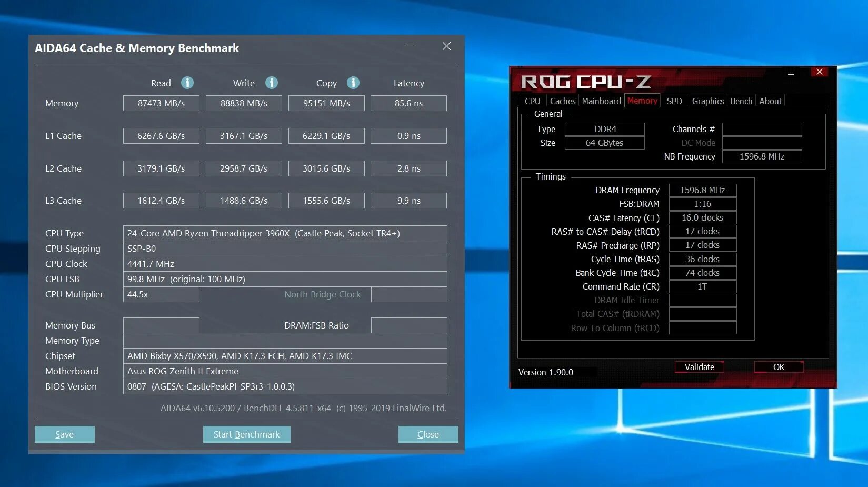Click the empty North Bridge Clock field
The width and height of the screenshot is (868, 487).
(x=409, y=294)
